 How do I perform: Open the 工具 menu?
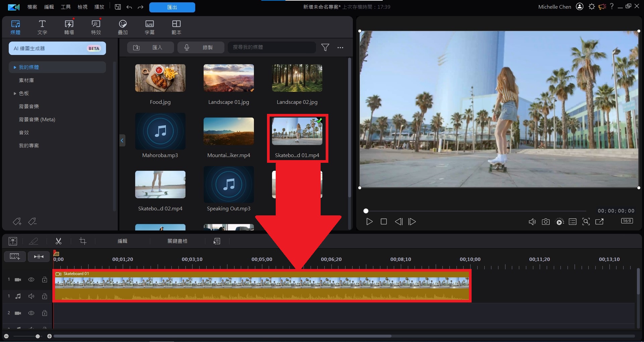tap(66, 7)
